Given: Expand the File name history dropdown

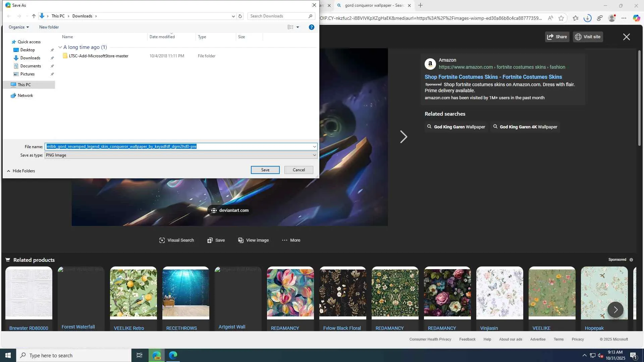Looking at the screenshot, I should [314, 146].
